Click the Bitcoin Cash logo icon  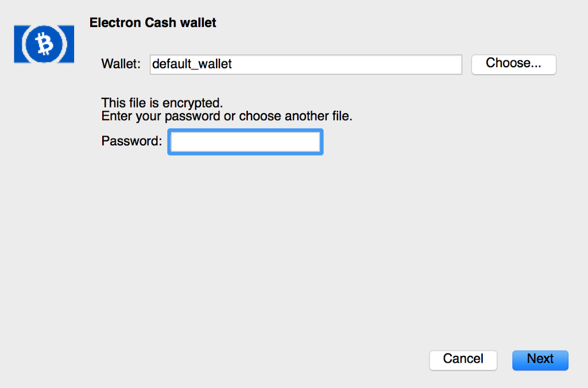[44, 44]
